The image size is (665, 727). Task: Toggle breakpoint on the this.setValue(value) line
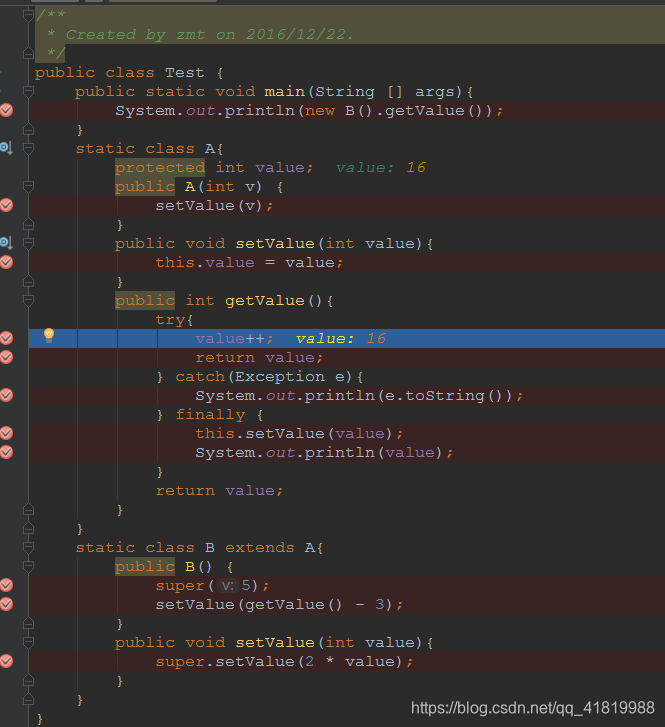click(x=6, y=433)
